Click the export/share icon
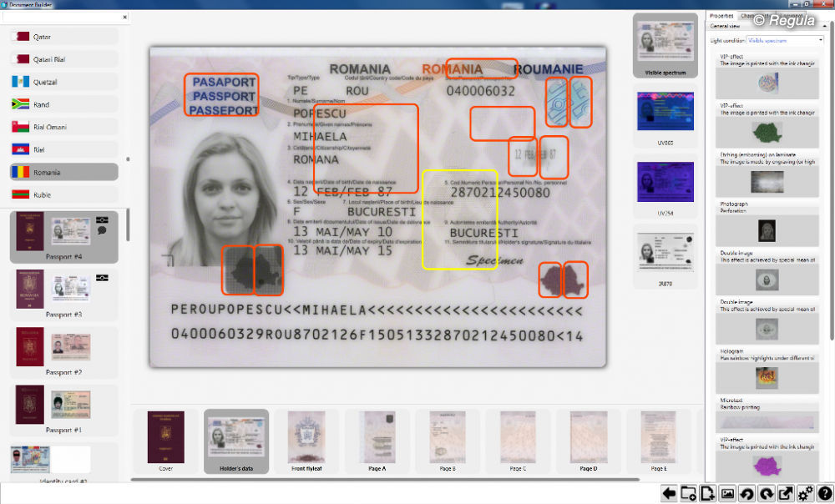This screenshot has height=504, width=835. (786, 493)
